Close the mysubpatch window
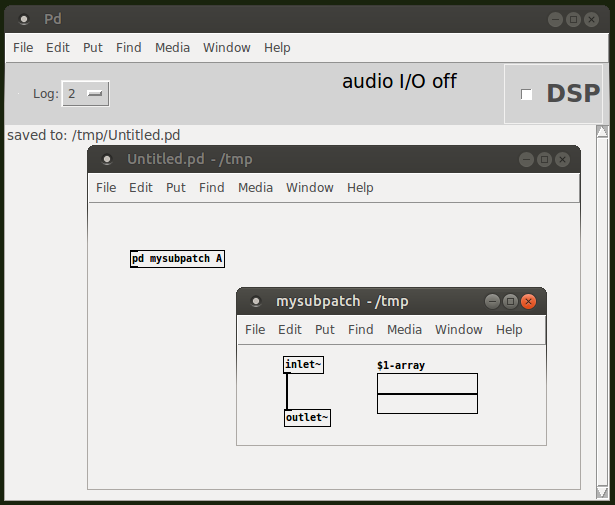615x505 pixels. pyautogui.click(x=528, y=301)
